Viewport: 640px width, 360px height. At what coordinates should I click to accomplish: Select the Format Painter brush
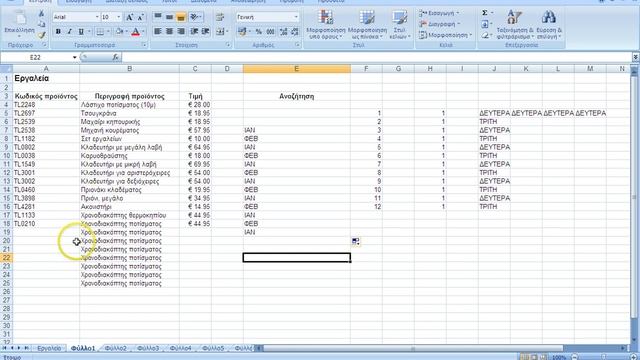(x=41, y=35)
